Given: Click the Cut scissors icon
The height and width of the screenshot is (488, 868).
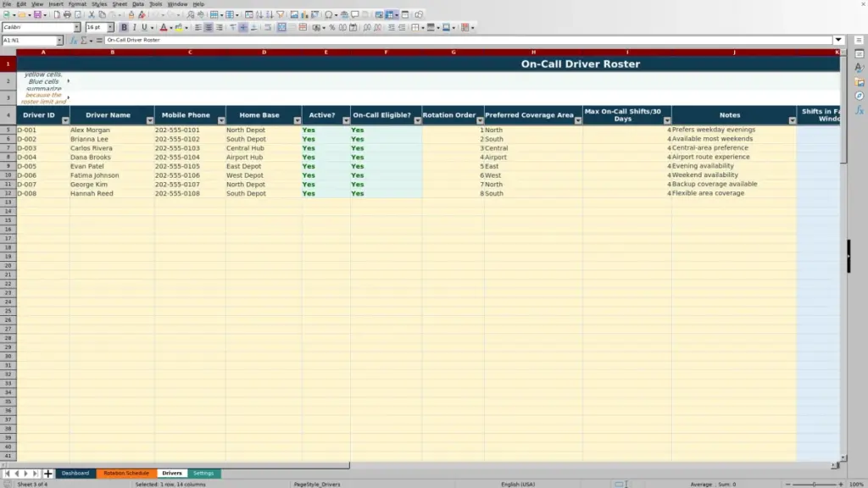Looking at the screenshot, I should point(92,14).
